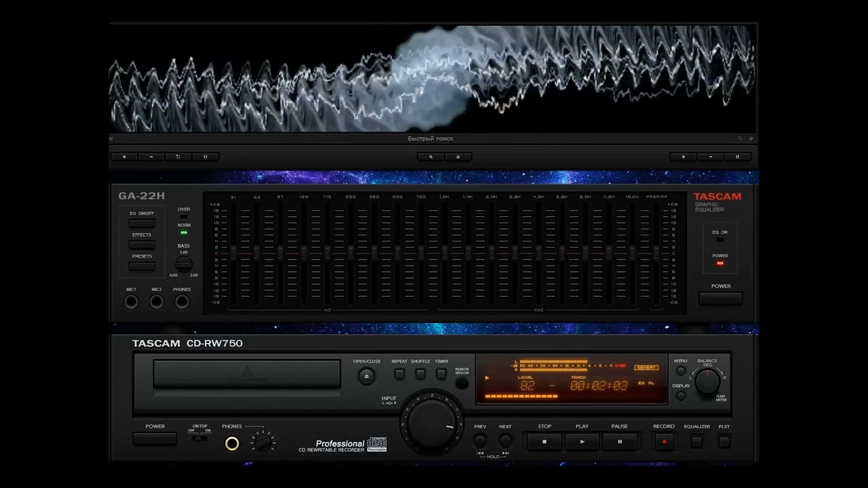The image size is (868, 488).
Task: Pause playback with the Pause button
Action: tap(620, 441)
